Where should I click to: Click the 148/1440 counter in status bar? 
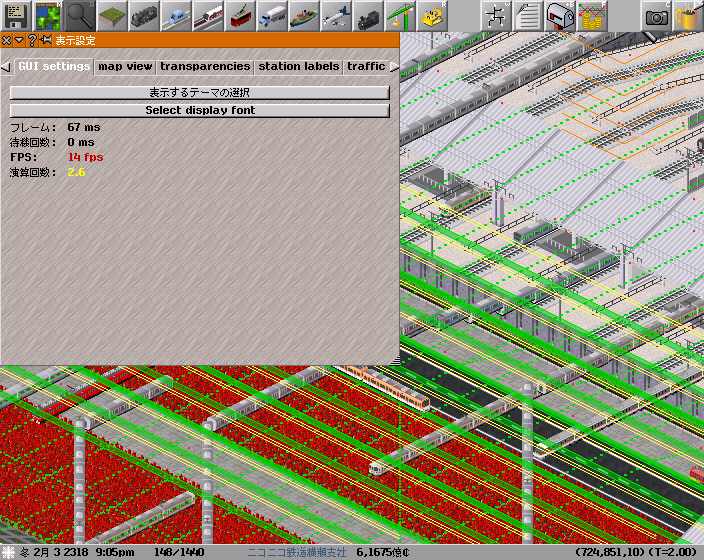click(x=179, y=552)
